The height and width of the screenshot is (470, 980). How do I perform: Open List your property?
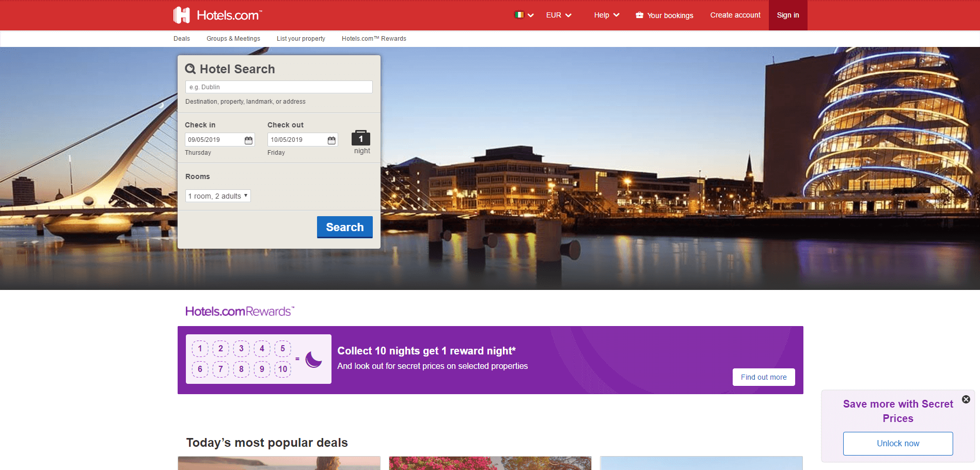click(x=301, y=39)
